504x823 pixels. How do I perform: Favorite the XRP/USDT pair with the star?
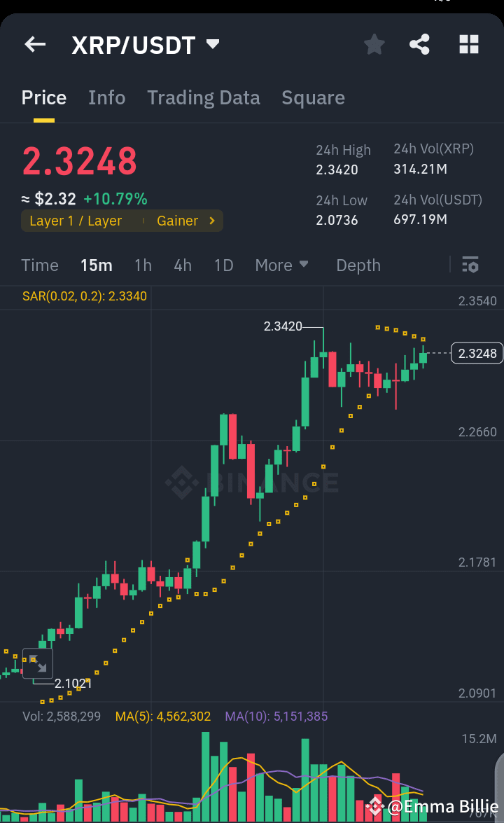[x=374, y=44]
